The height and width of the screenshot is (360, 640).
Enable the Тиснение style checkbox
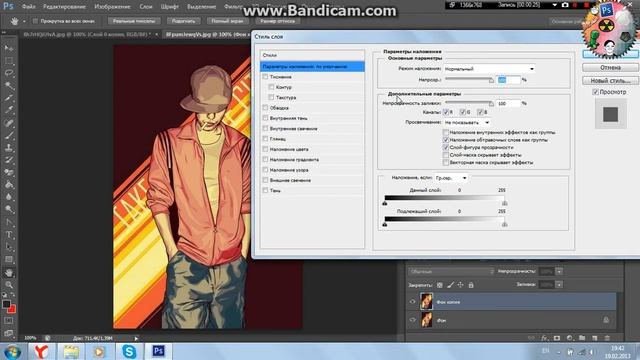(x=266, y=77)
